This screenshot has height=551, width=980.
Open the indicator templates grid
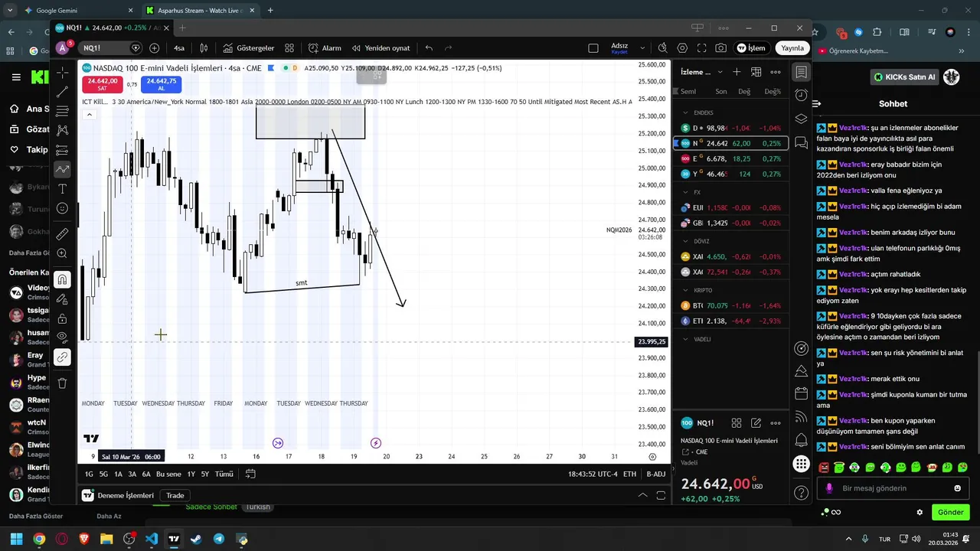pyautogui.click(x=289, y=47)
